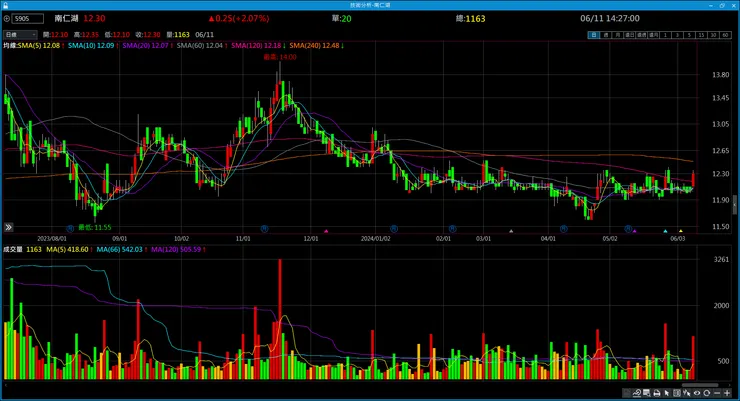Click the SMA(120) 12.18 legend label

click(256, 46)
